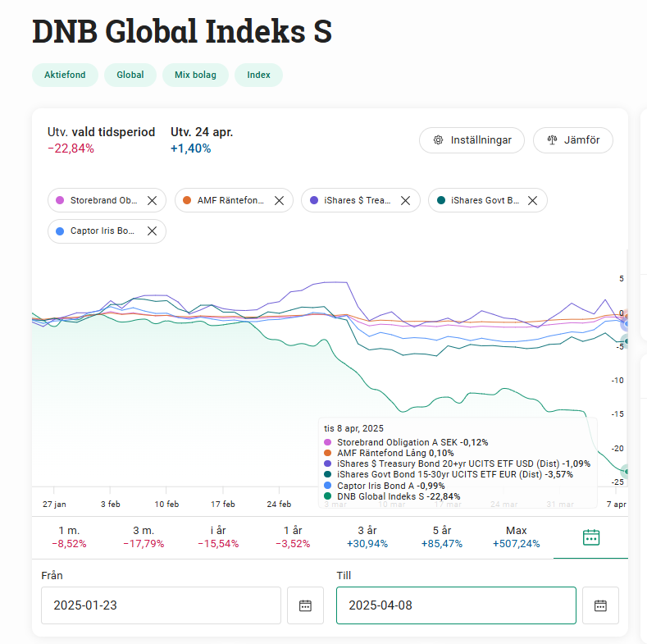The height and width of the screenshot is (644, 647).
Task: Open the Till date picker calendar icon
Action: click(600, 605)
